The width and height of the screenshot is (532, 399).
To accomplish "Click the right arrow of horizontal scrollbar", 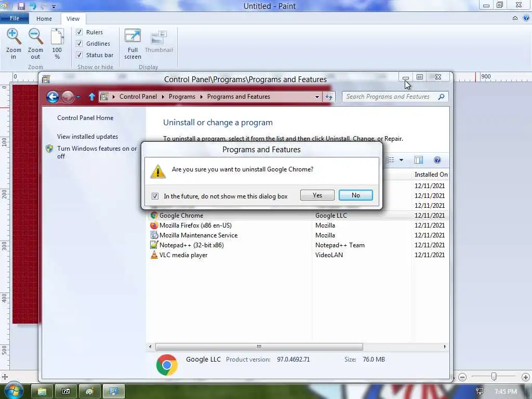I will pos(445,347).
